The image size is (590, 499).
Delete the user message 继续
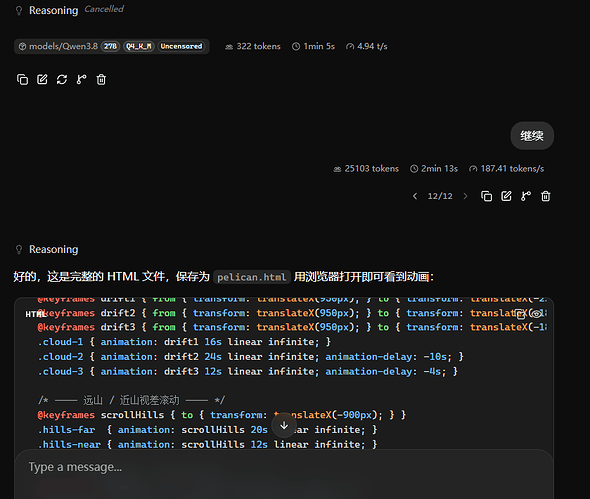pyautogui.click(x=546, y=196)
